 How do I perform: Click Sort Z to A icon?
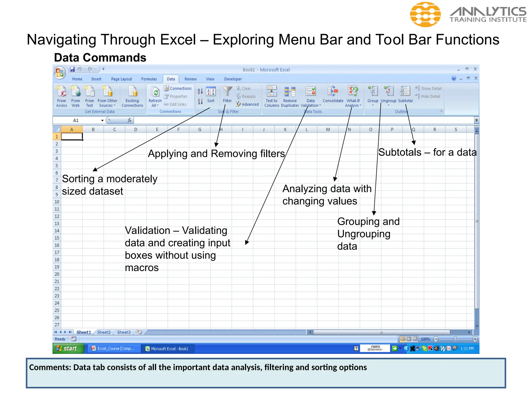[x=200, y=102]
